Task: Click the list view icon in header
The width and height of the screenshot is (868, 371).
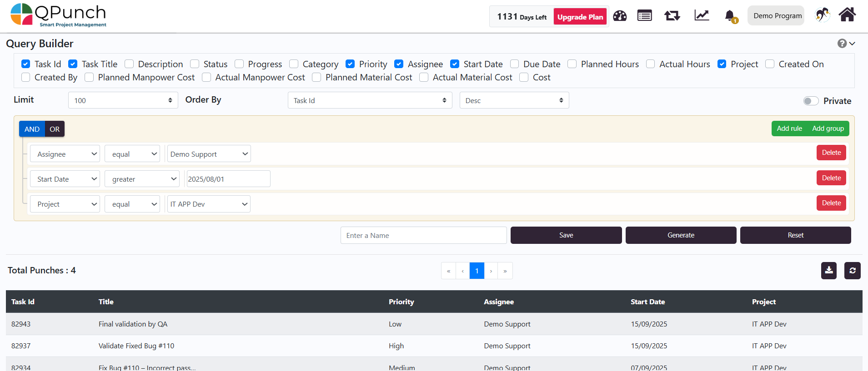Action: [644, 16]
